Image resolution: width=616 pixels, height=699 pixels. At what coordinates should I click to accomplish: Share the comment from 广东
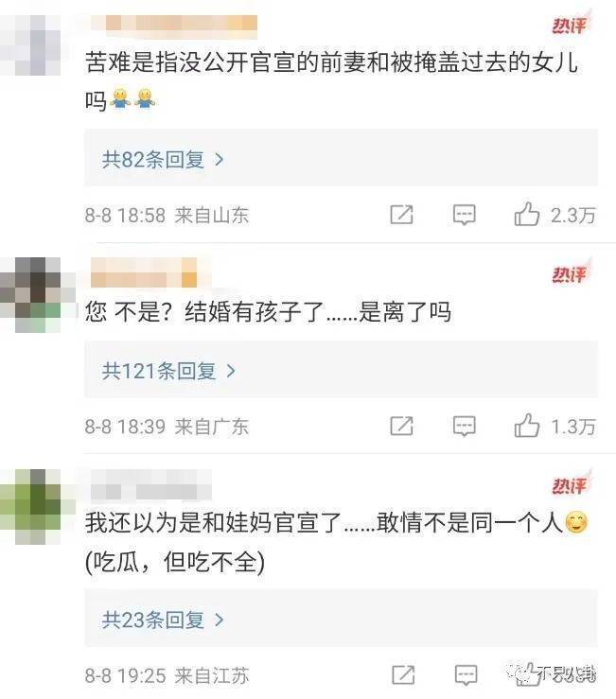(x=401, y=427)
